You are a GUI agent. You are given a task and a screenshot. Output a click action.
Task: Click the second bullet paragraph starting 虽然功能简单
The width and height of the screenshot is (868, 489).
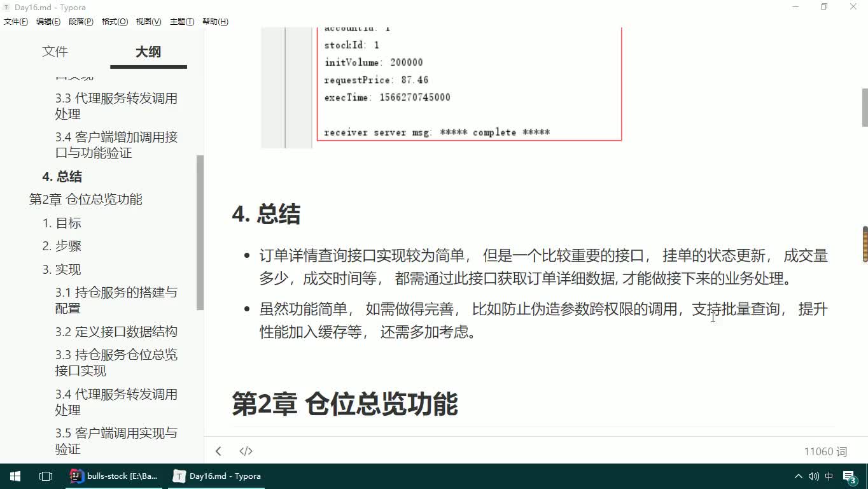coord(543,321)
